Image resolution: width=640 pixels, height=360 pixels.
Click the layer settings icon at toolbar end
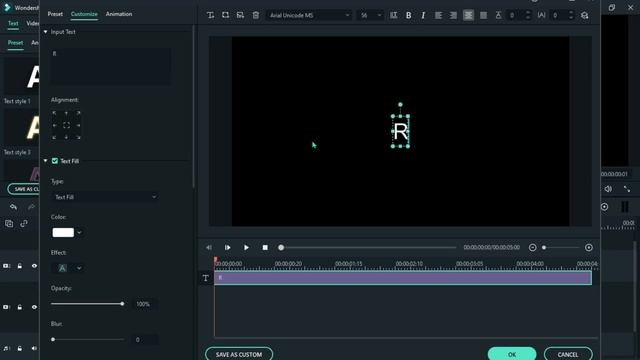tap(584, 16)
